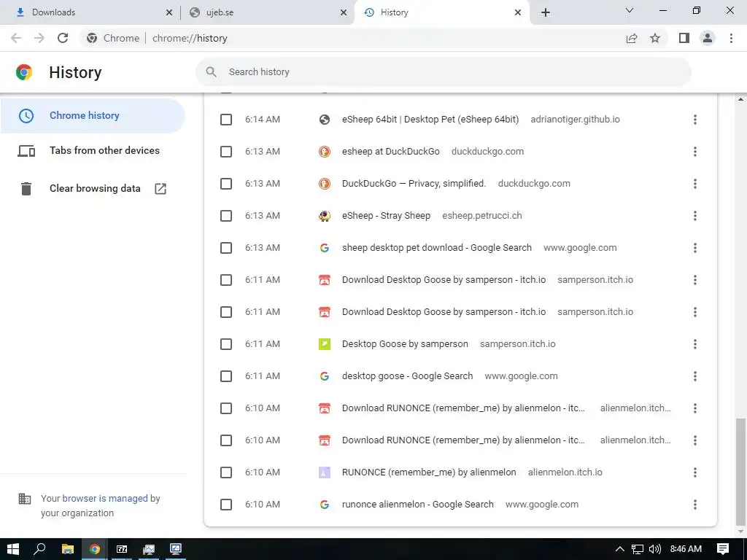This screenshot has width=747, height=560.
Task: Open esheep at DuckDuckGo history link
Action: (x=391, y=152)
